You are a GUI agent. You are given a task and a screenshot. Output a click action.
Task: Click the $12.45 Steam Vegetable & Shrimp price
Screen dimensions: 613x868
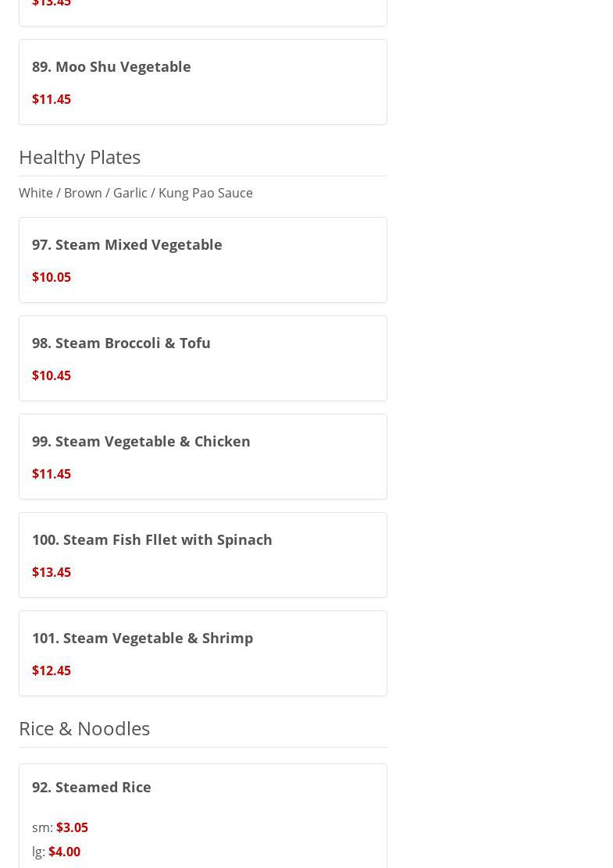pos(52,671)
